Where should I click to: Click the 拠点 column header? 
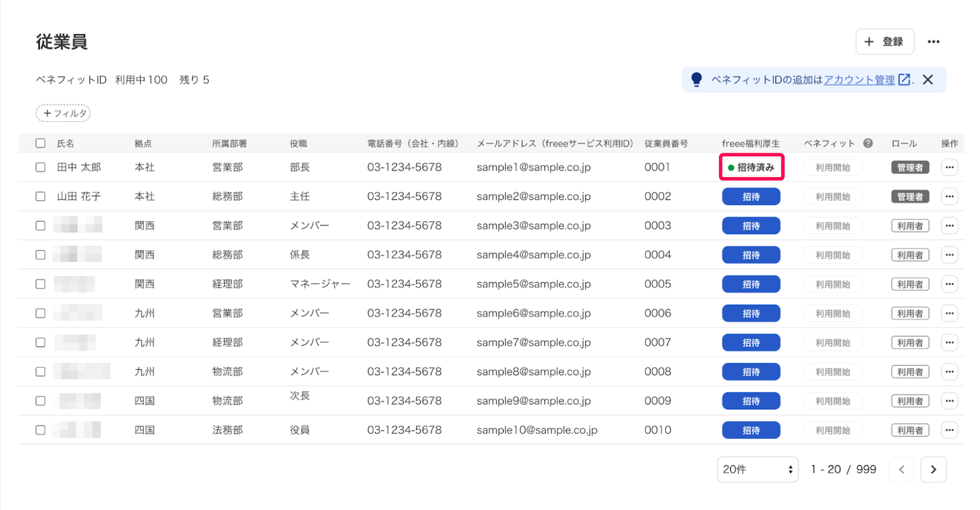[143, 143]
